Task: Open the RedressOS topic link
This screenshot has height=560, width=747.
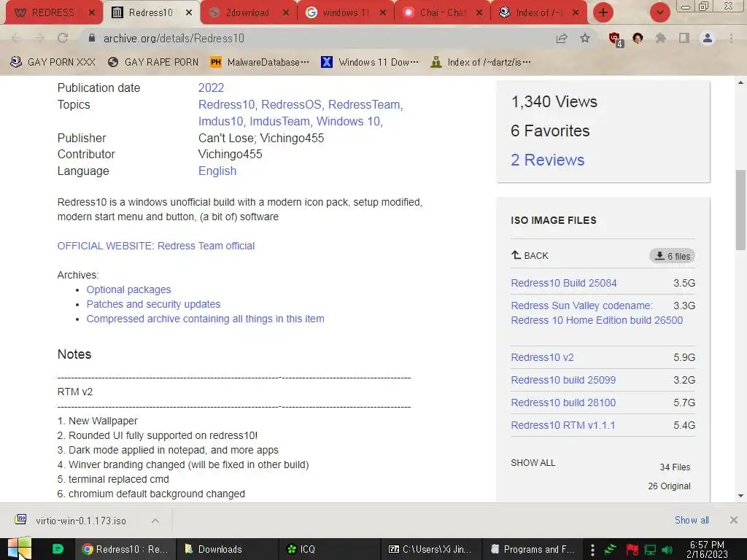Action: 291,104
